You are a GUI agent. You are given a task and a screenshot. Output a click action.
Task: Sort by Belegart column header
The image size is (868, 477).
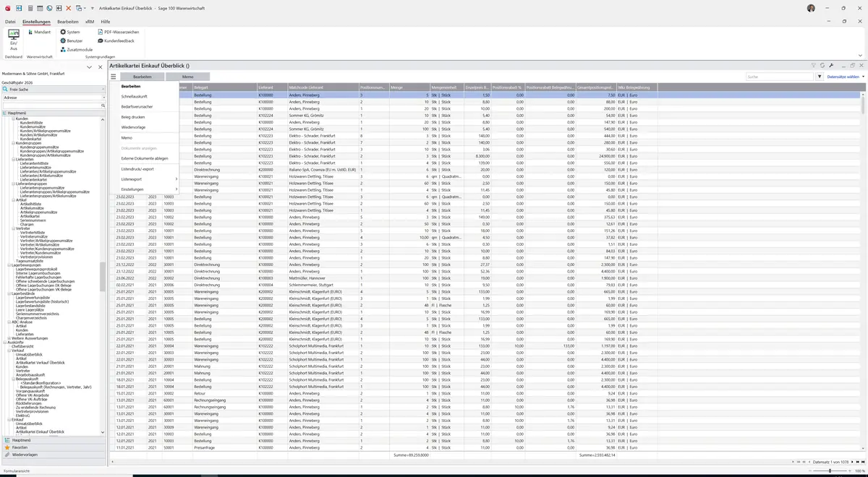224,87
